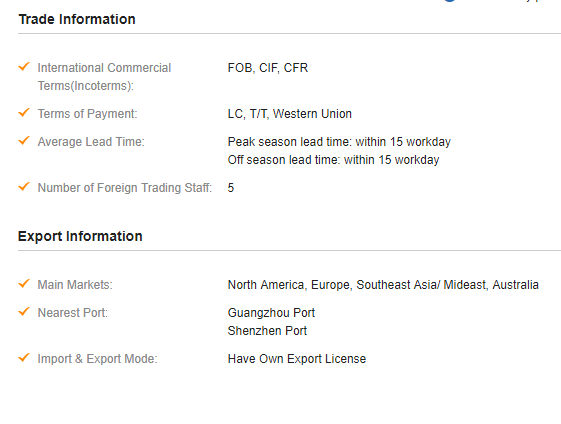Viewport: 561px width, 424px height.
Task: Click the FOB, CIF, CFR value text
Action: [x=268, y=68]
